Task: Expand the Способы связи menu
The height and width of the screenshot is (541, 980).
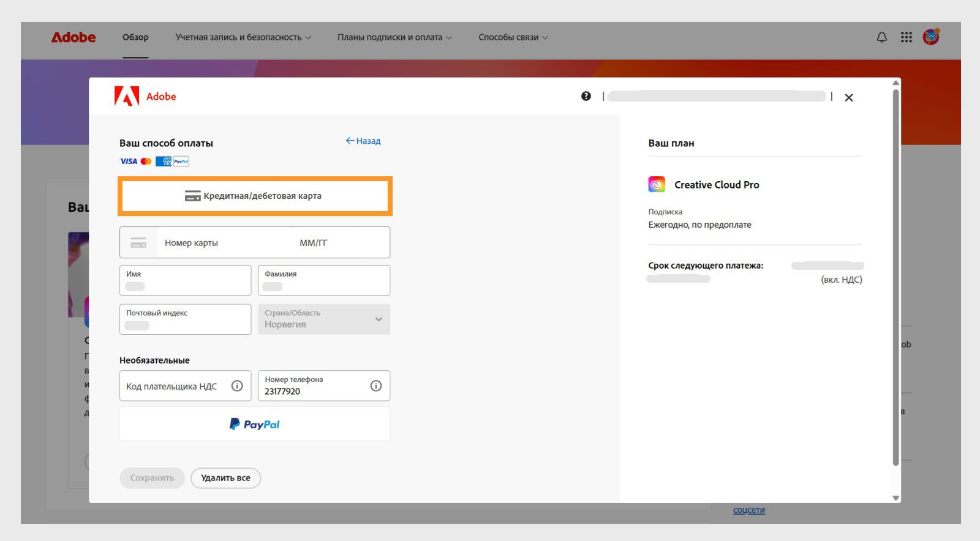Action: (x=513, y=37)
